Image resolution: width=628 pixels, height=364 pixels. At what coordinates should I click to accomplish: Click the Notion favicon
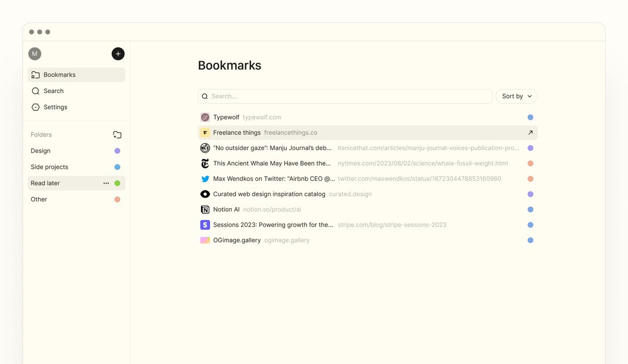(205, 209)
